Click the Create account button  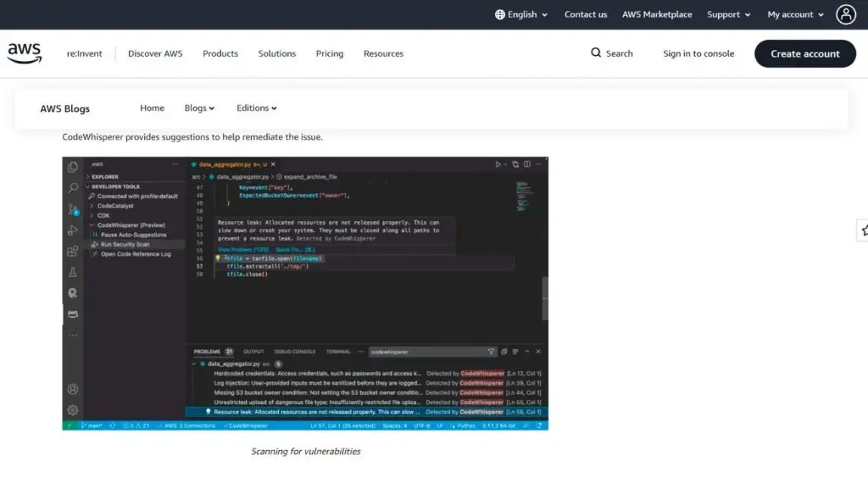click(805, 53)
